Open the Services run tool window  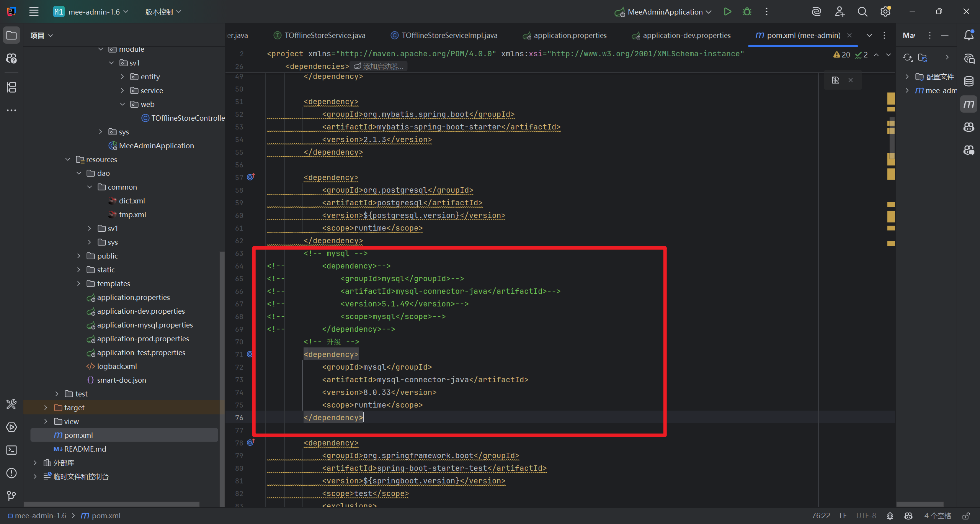(x=11, y=427)
